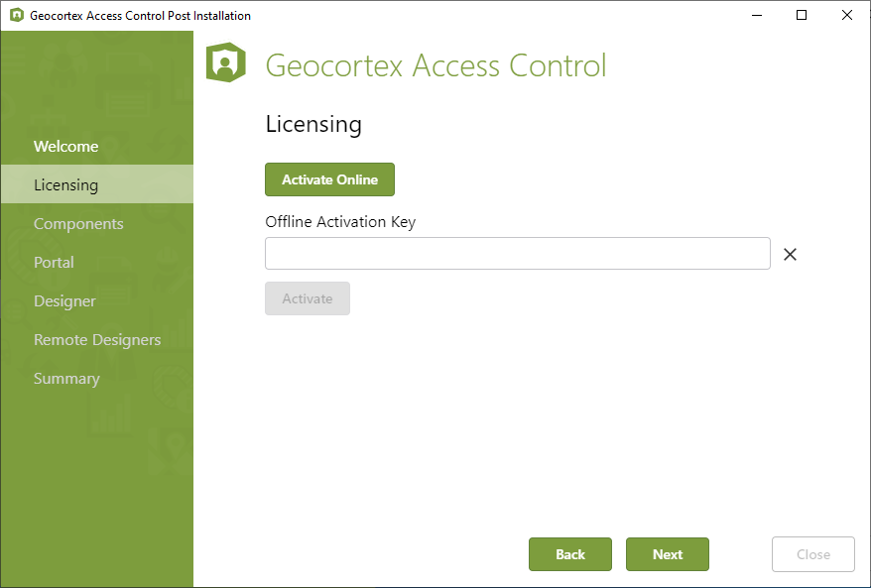The height and width of the screenshot is (588, 871).
Task: Clear the activation key with the X icon
Action: [x=790, y=254]
